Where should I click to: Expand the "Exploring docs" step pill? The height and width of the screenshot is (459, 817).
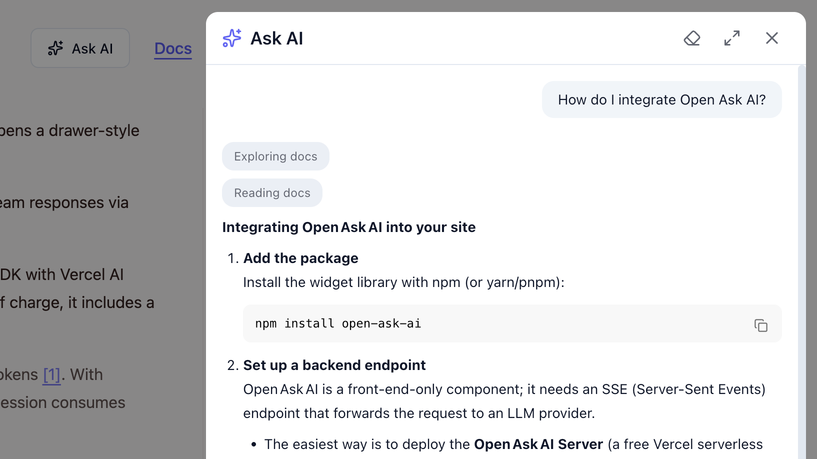(275, 156)
